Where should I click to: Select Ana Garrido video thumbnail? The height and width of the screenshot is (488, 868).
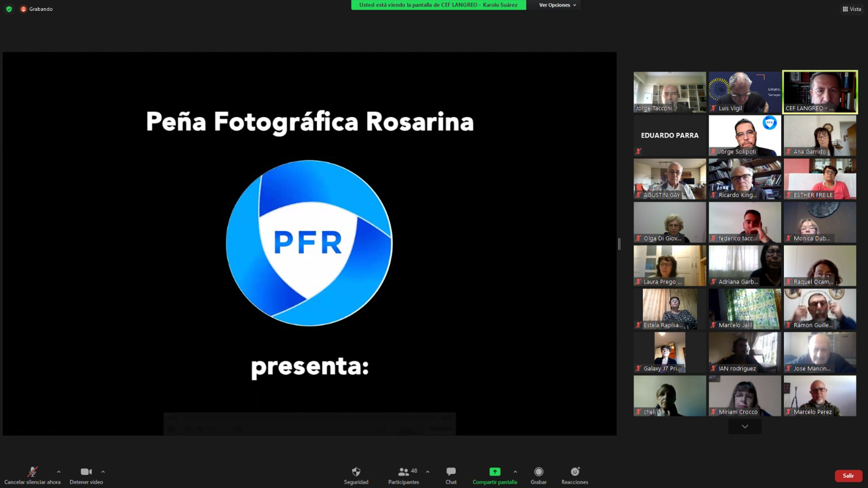[820, 135]
